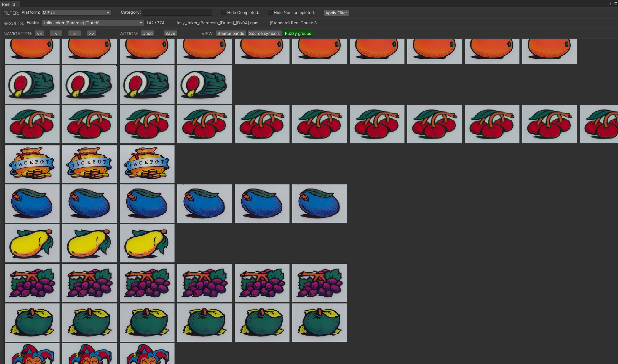Go to first result with << button
Image resolution: width=618 pixels, height=364 pixels.
39,34
